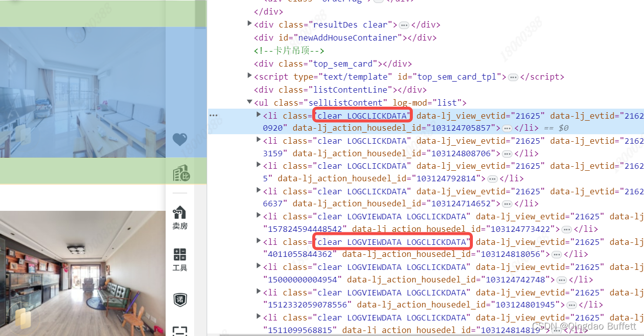The width and height of the screenshot is (644, 336).
Task: Click ellipsis in li with housedel_id 103124818056
Action: coord(556,254)
